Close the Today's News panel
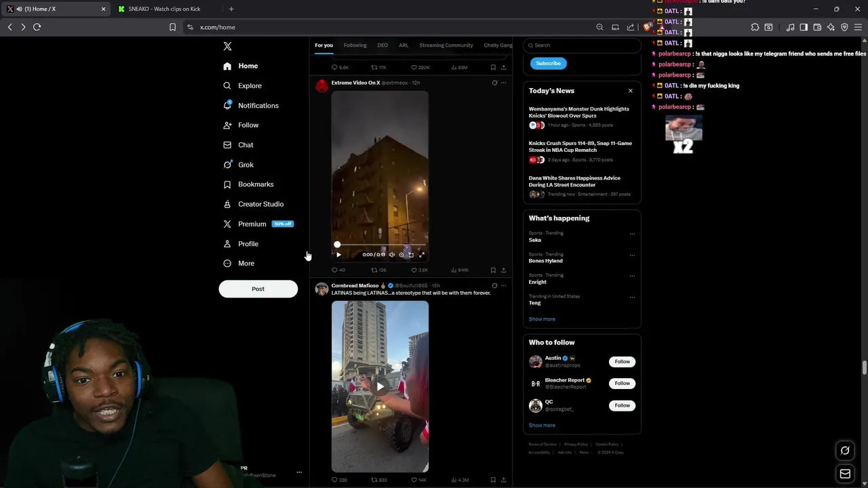Screen dimensions: 868x488 pos(630,91)
